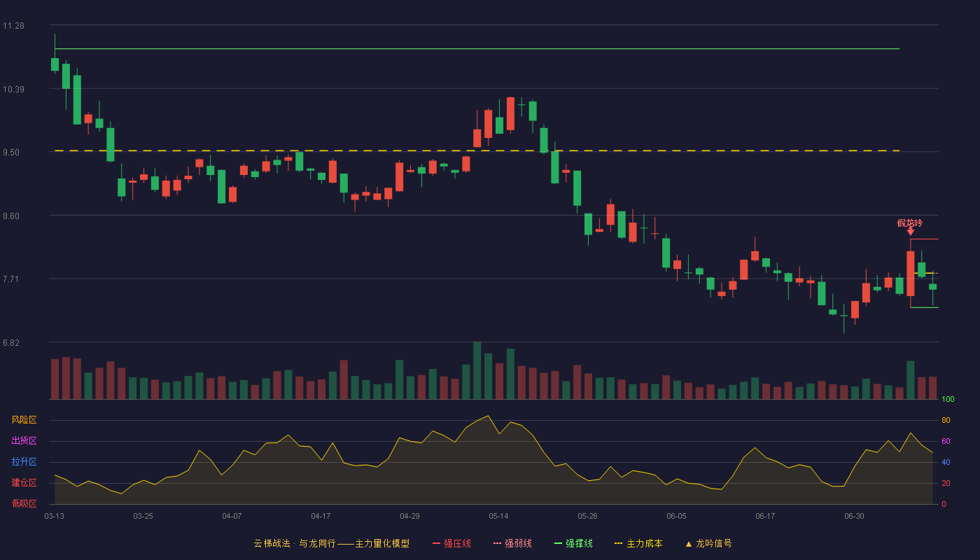
Task: Click the yellow triangle 龙吟信号 legend icon
Action: click(x=688, y=543)
